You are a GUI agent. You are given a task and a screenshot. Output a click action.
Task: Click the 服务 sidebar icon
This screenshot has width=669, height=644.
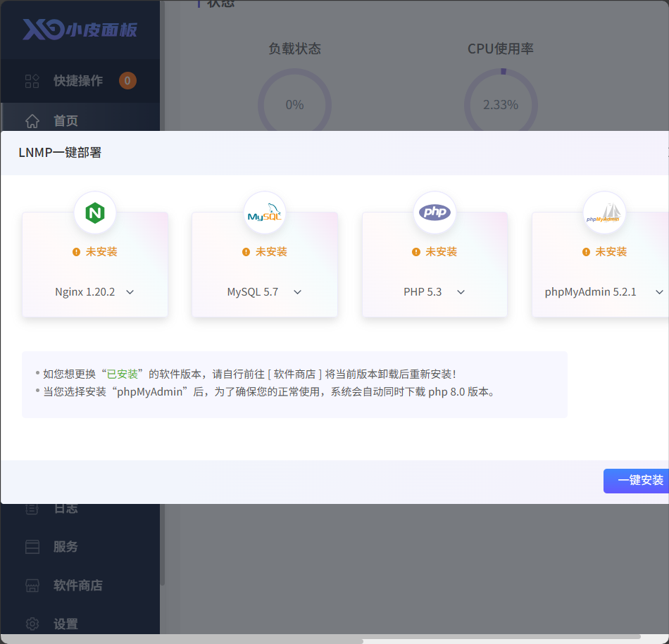(x=32, y=547)
